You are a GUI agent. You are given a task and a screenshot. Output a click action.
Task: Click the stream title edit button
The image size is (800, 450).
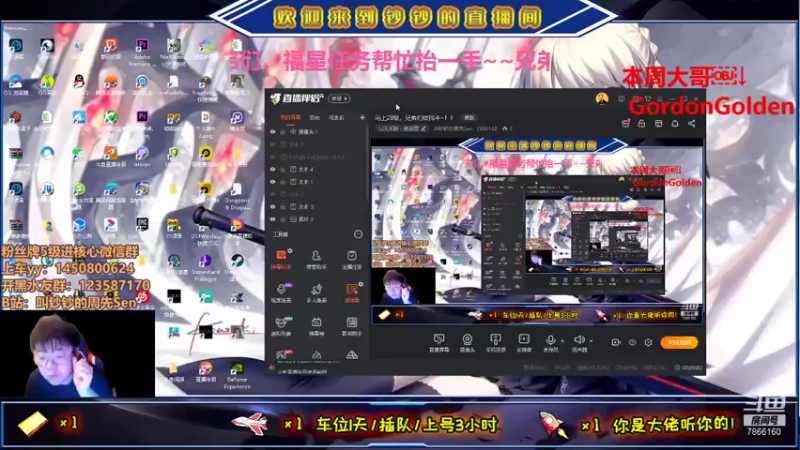[469, 117]
